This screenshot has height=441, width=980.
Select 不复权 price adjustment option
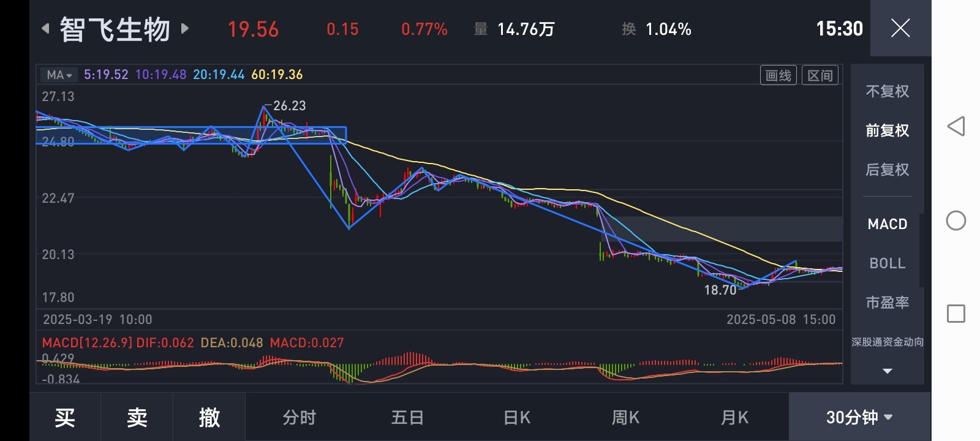point(888,91)
